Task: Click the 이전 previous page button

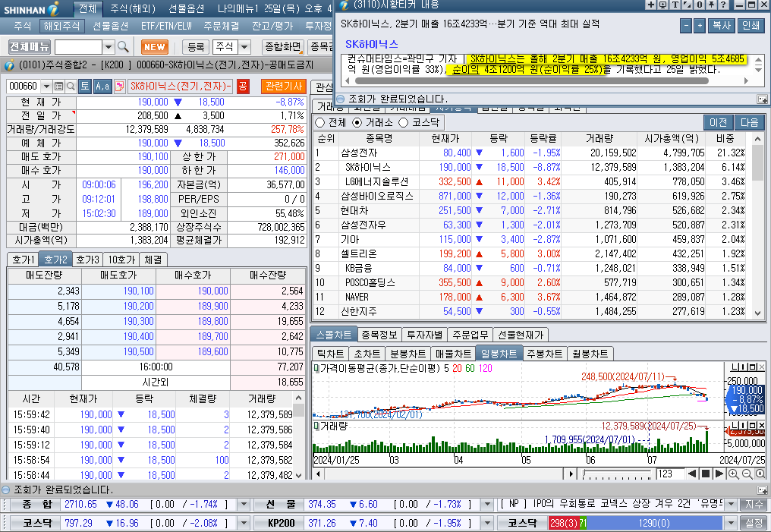Action: [x=719, y=122]
